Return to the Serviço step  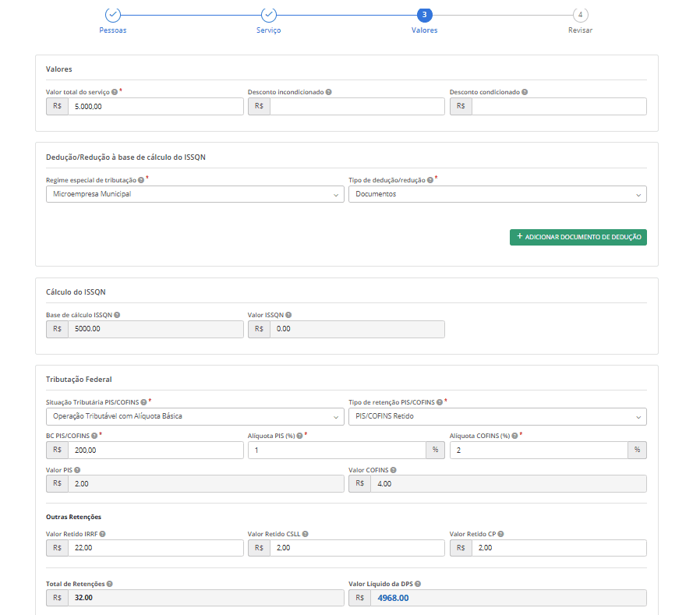click(268, 15)
